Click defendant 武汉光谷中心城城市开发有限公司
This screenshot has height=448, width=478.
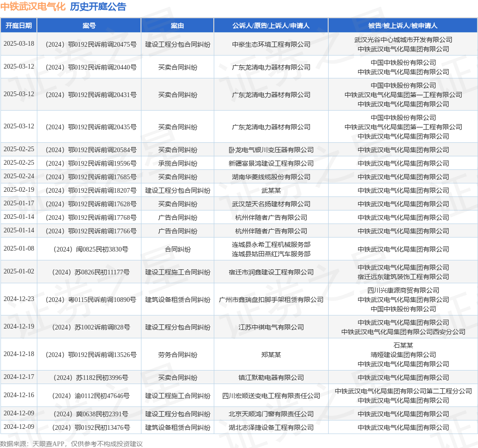click(403, 40)
